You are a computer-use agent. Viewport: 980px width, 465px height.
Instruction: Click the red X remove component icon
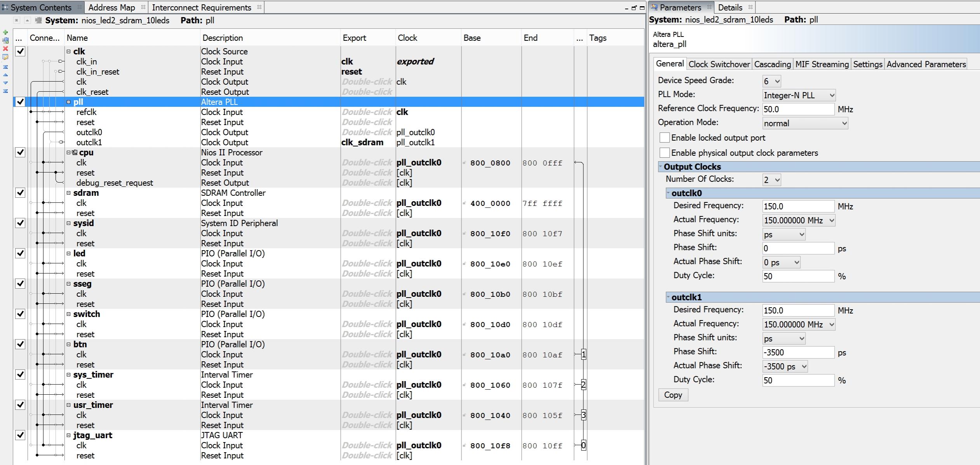tap(5, 49)
